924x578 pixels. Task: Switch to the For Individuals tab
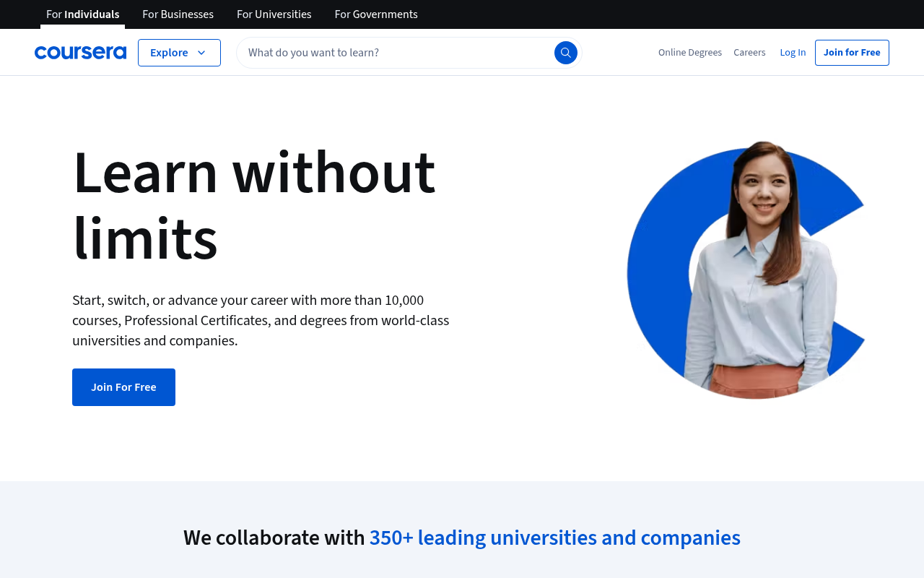(82, 14)
